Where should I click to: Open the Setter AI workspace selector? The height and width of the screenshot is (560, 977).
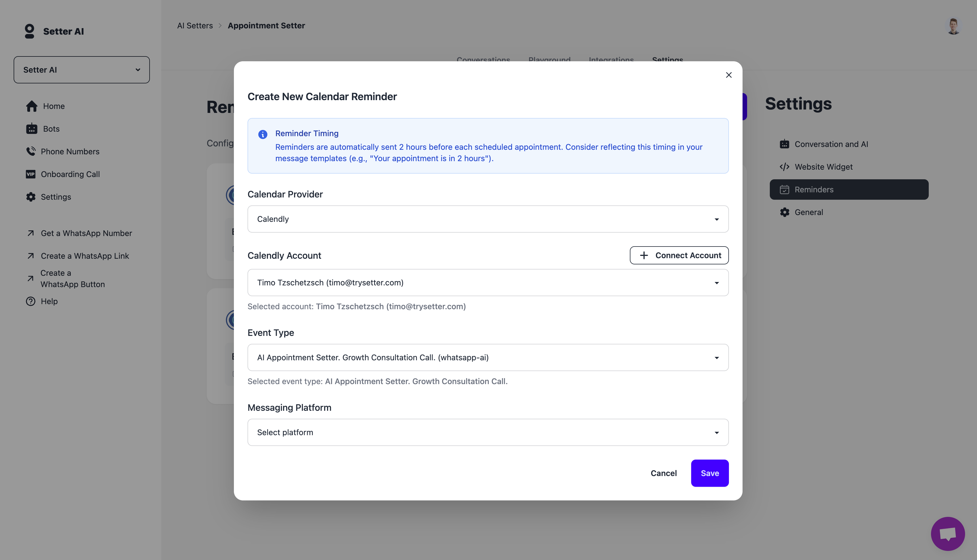[x=81, y=70]
